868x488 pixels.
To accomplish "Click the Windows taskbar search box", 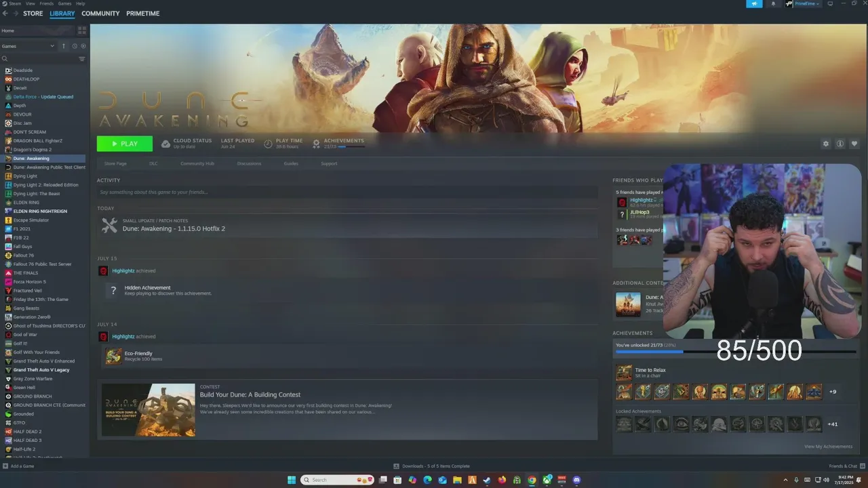I will [338, 480].
